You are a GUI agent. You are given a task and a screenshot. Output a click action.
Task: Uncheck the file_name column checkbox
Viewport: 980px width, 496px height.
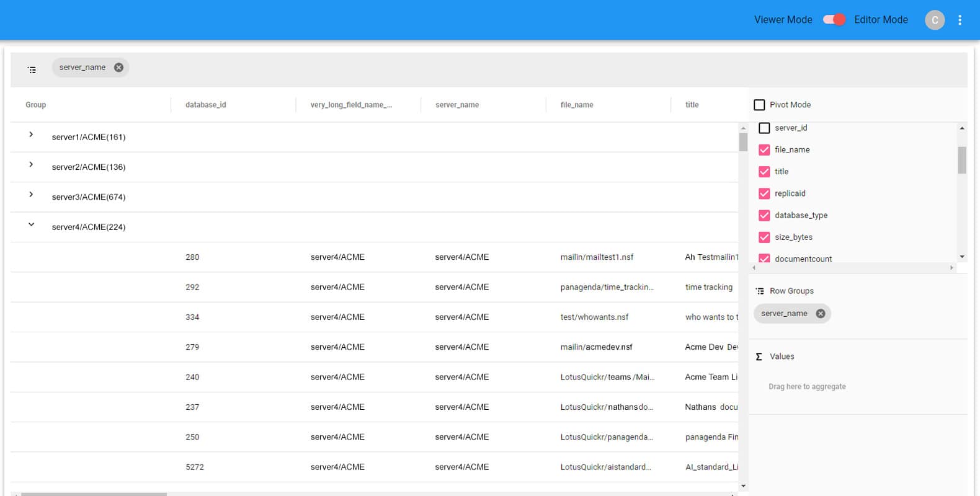(x=764, y=150)
